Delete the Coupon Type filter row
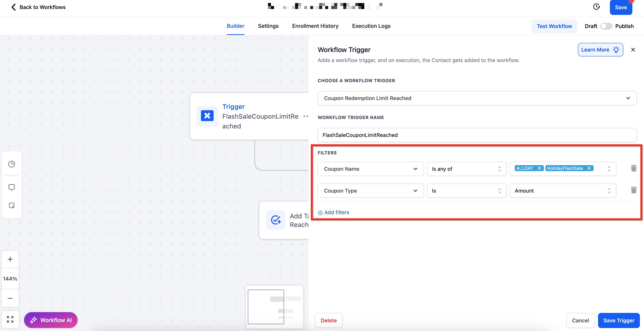This screenshot has height=331, width=644. point(633,190)
